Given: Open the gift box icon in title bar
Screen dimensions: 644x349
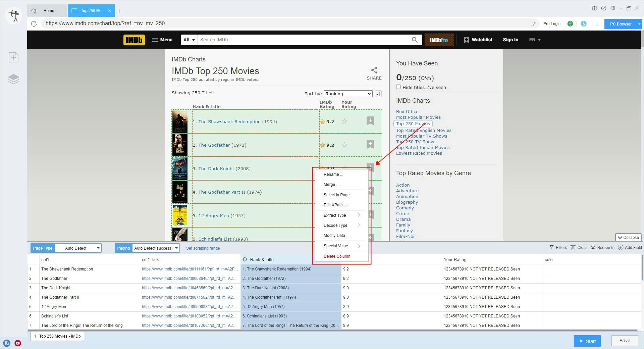Looking at the screenshot, I should coord(594,8).
